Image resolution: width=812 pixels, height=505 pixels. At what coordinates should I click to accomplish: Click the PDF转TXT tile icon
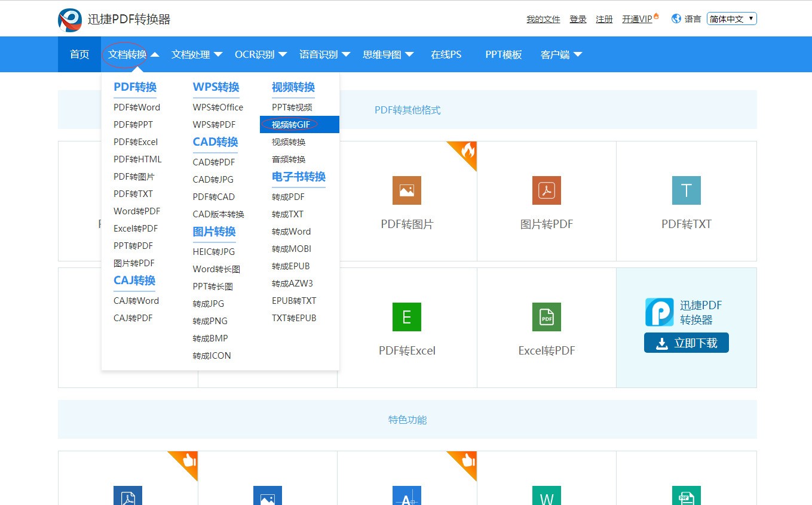pyautogui.click(x=686, y=190)
